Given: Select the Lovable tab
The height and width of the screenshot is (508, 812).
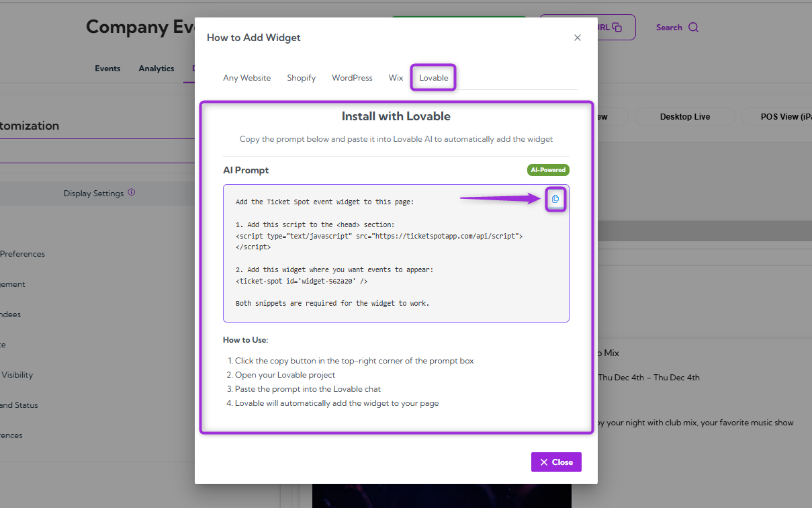Looking at the screenshot, I should 434,78.
